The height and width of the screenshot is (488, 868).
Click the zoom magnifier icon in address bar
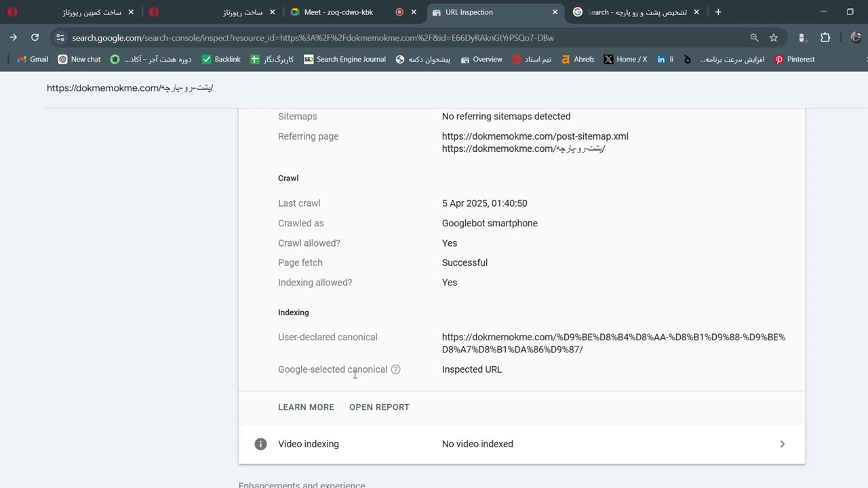[x=754, y=38]
